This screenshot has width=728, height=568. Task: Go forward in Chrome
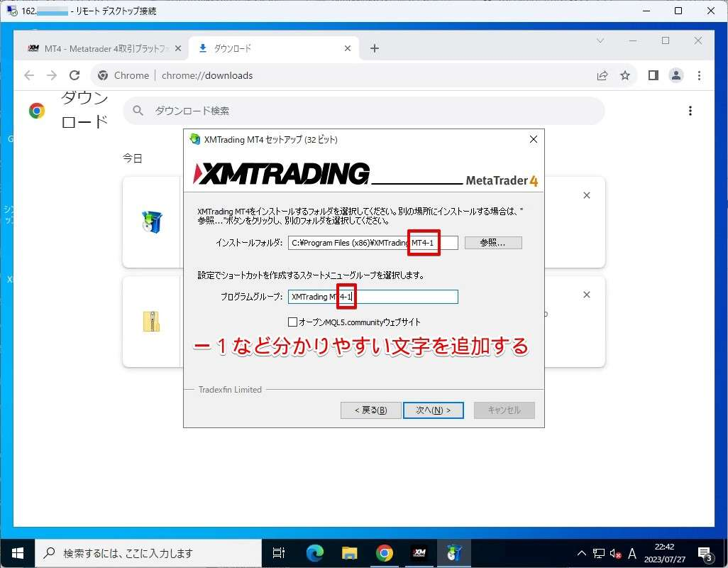pos(52,75)
